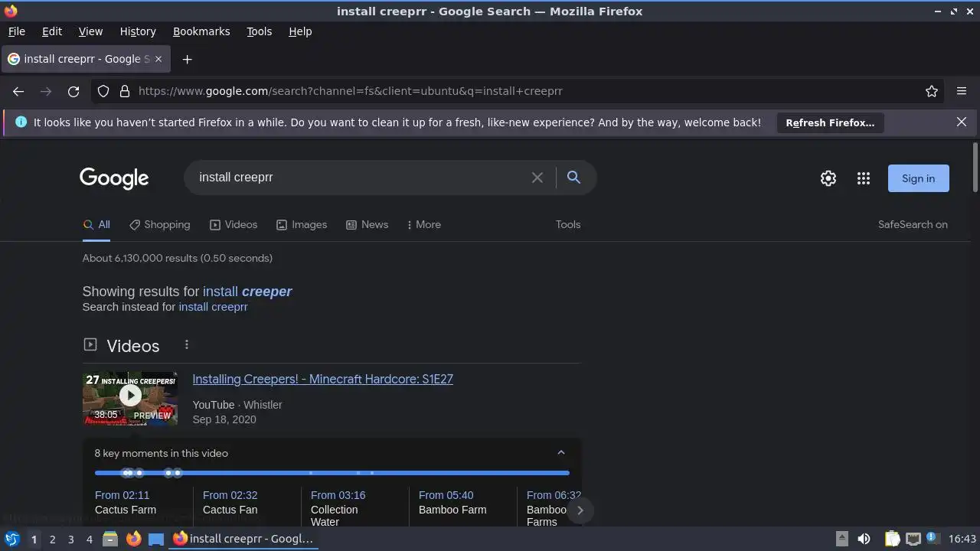Bookmark this page with the star
Image resolution: width=980 pixels, height=551 pixels.
(932, 91)
